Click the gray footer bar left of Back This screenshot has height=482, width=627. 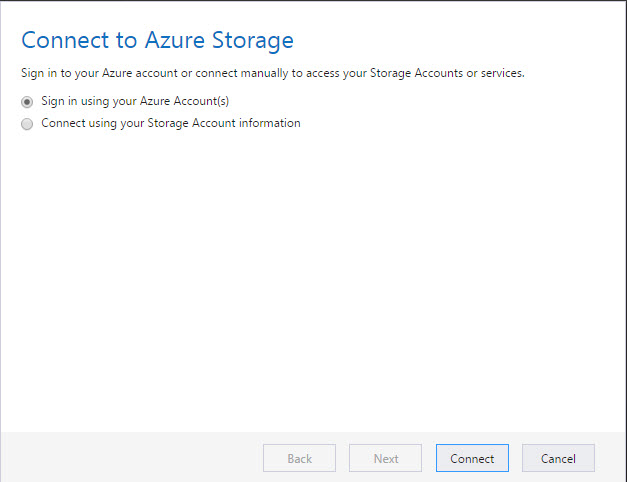coord(130,458)
